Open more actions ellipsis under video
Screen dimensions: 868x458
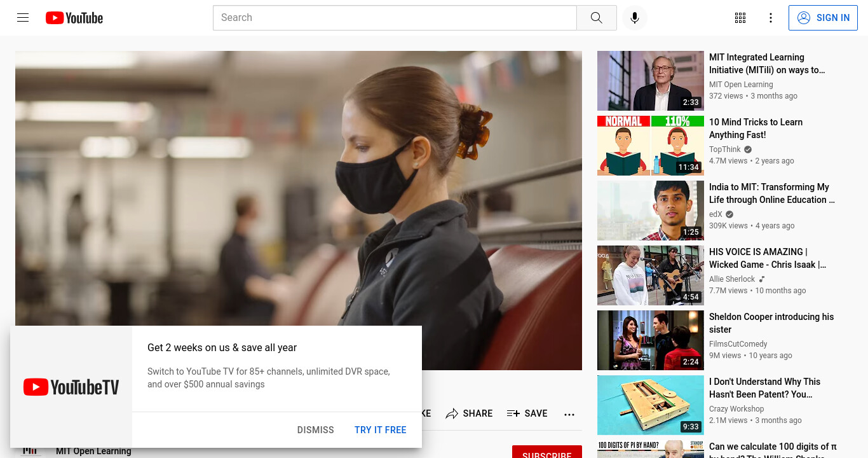(569, 414)
